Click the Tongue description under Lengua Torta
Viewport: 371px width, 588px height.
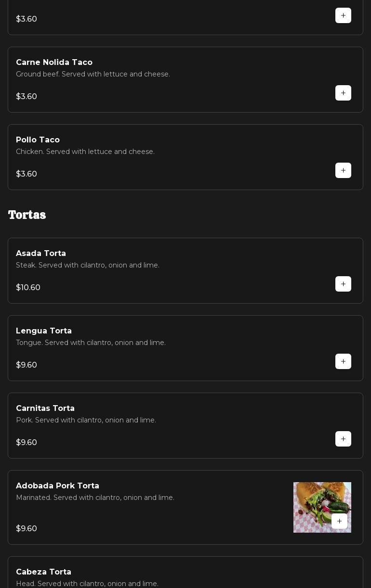pos(91,343)
